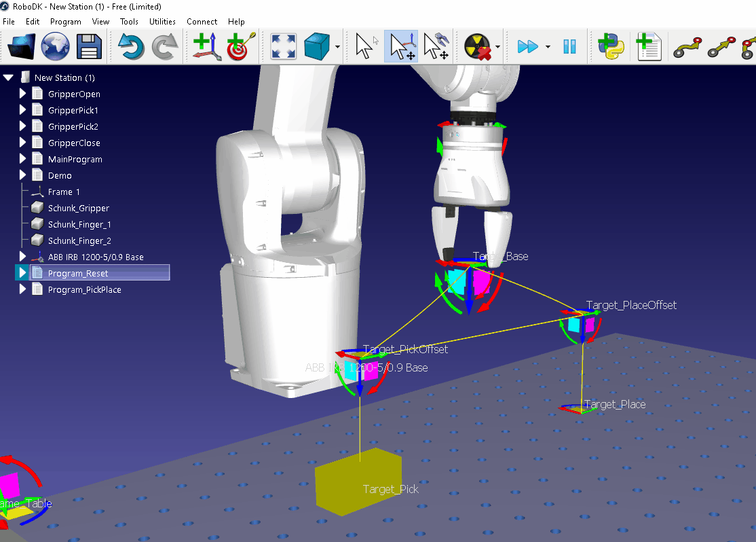
Task: Add a new reference frame
Action: [207, 46]
